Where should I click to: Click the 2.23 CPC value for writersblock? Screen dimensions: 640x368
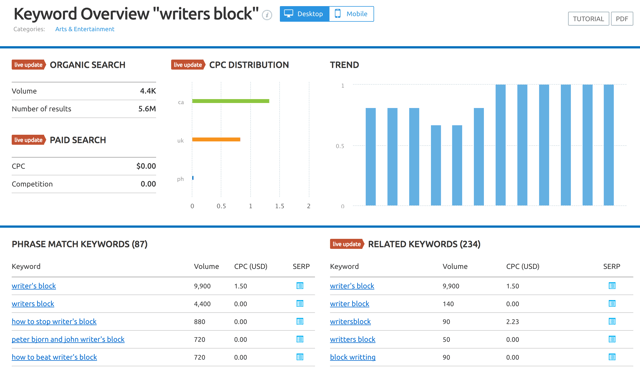[513, 321]
